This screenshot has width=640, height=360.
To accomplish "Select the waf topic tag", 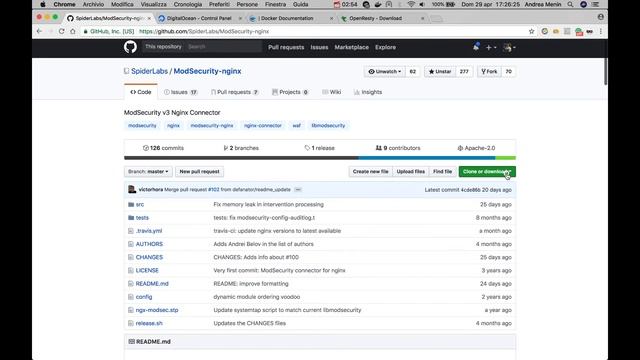I will click(296, 126).
